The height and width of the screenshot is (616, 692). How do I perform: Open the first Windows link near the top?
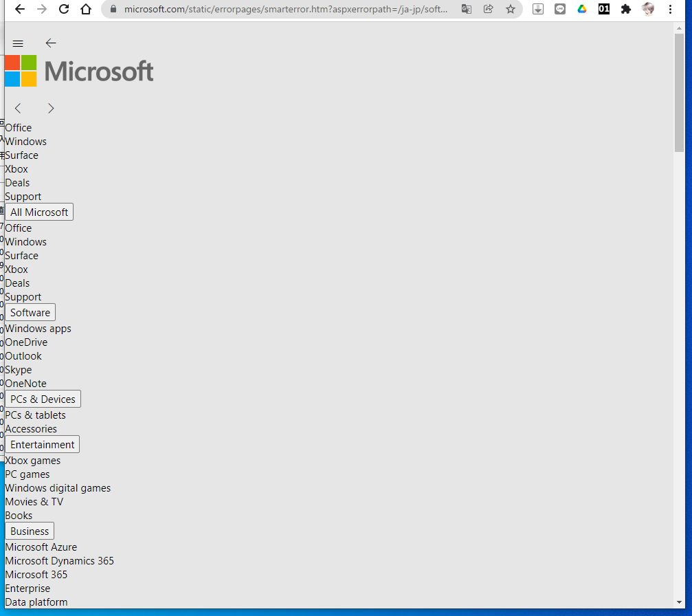point(25,142)
